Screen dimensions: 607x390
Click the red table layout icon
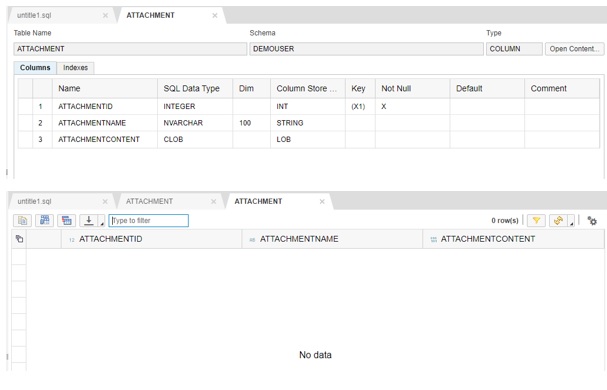67,220
